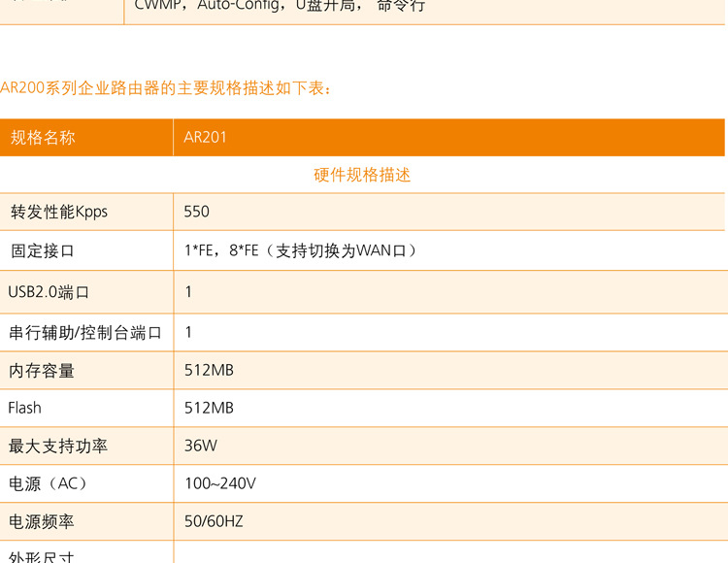The height and width of the screenshot is (563, 728).
Task: Click the '512MB' value in Flash row
Action: coord(209,408)
